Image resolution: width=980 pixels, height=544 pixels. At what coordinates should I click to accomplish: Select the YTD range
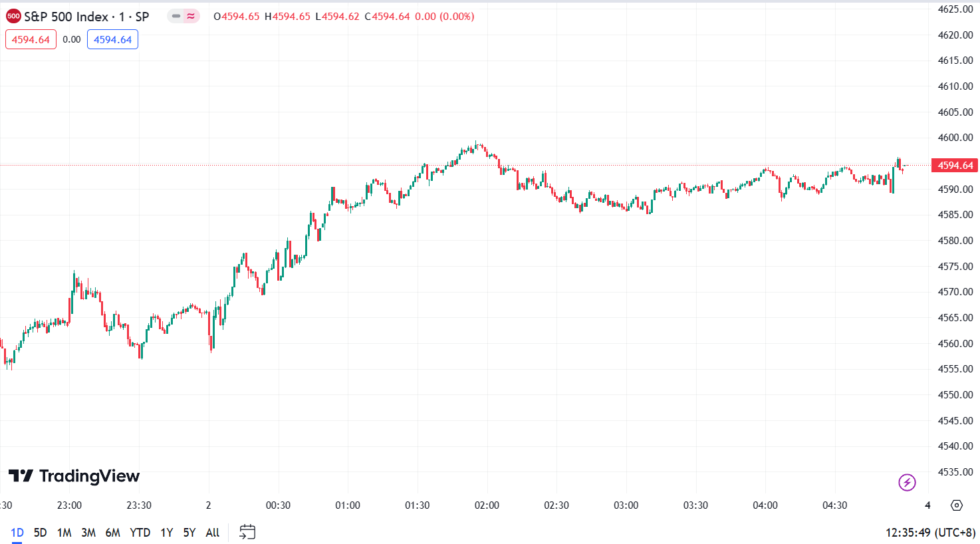click(140, 533)
